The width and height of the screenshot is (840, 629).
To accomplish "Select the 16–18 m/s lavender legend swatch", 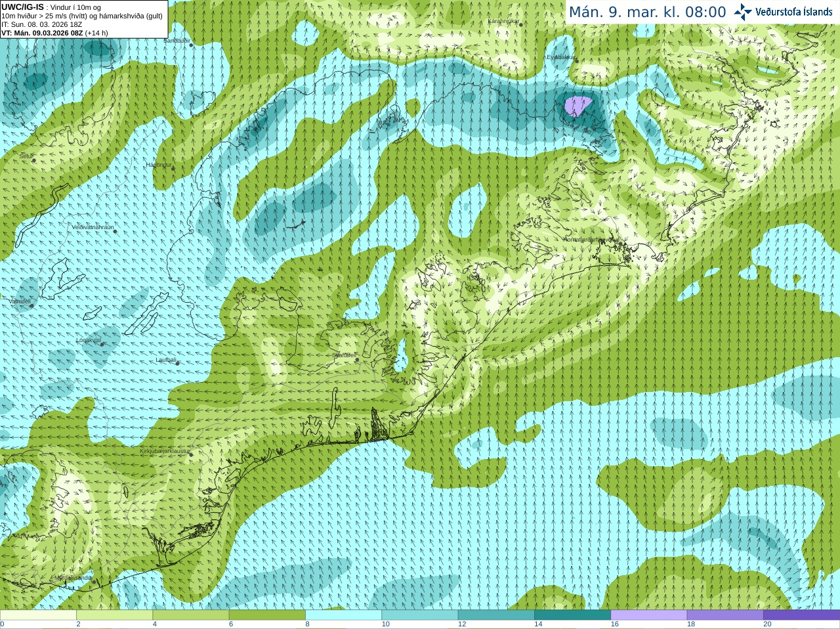I will (x=648, y=615).
